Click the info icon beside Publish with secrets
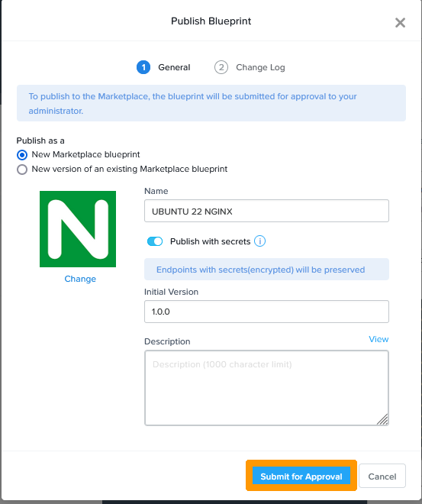The height and width of the screenshot is (504, 422). 259,241
